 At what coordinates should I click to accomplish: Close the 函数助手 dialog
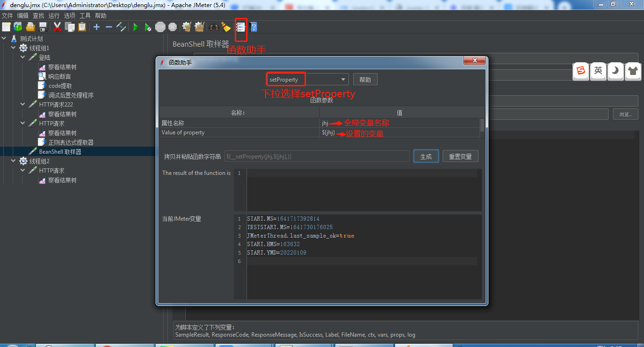coord(474,61)
